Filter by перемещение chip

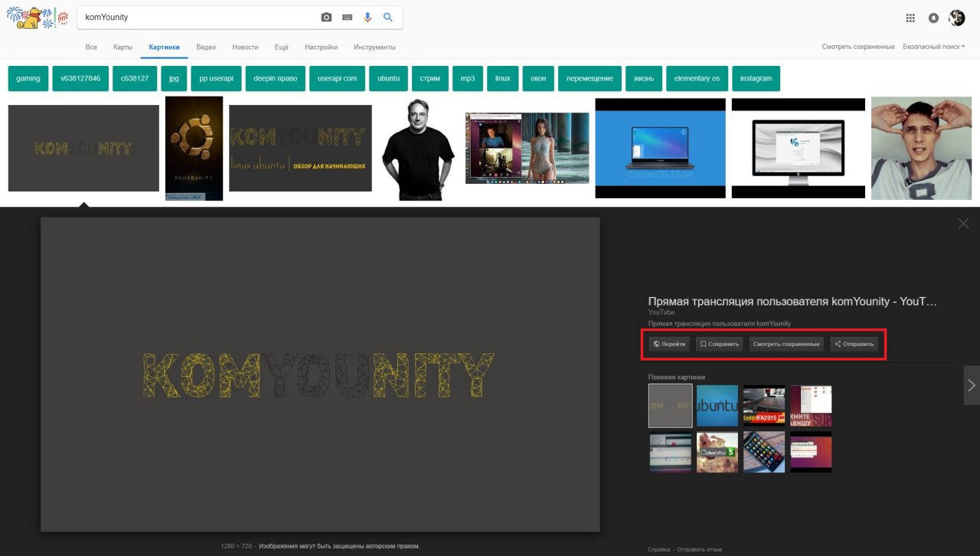[590, 78]
